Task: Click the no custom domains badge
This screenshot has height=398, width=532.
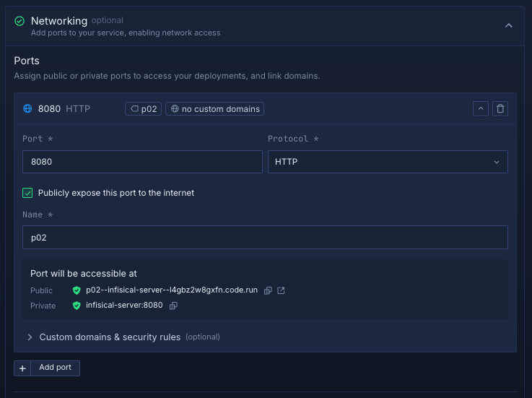Action: point(214,109)
